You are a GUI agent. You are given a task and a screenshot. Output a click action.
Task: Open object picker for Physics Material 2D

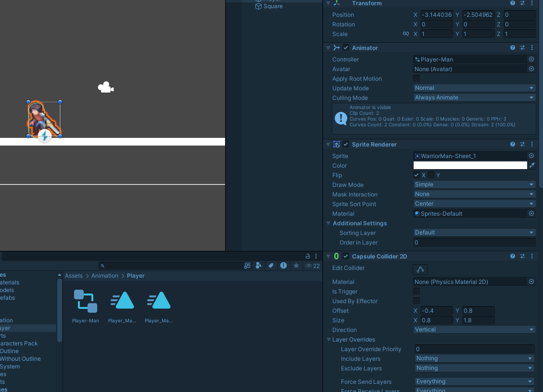[531, 282]
